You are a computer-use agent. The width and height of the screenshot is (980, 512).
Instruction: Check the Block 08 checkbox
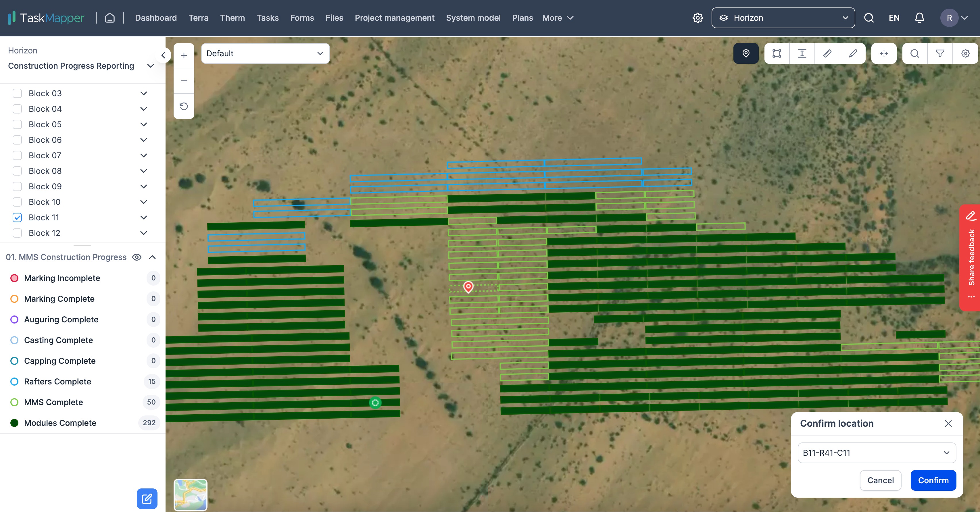(17, 171)
